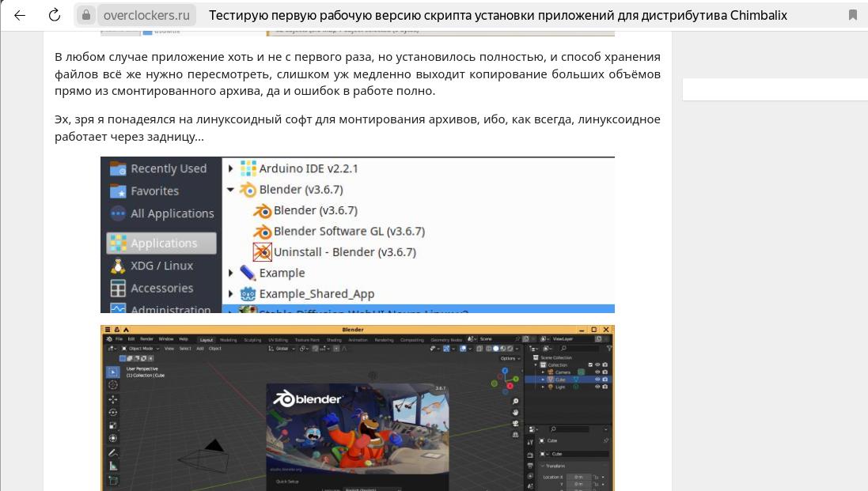Reload the overclockers.ru page
The image size is (868, 491).
coord(55,16)
